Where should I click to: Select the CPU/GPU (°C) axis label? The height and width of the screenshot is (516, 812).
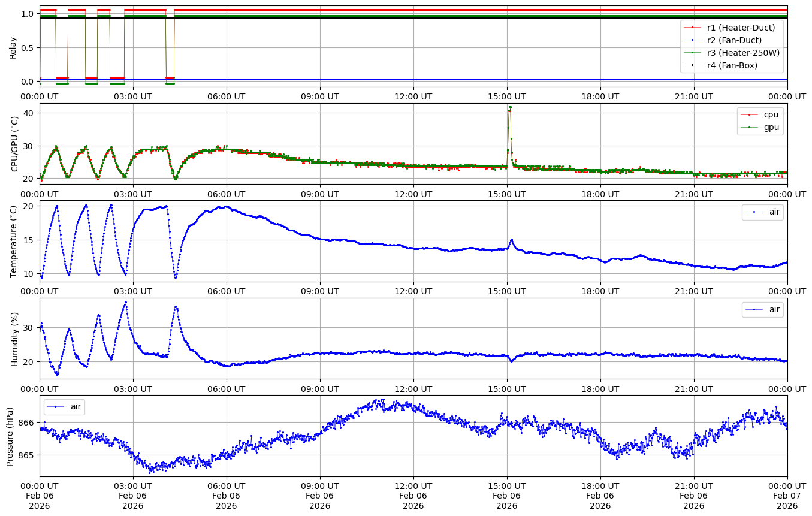pyautogui.click(x=14, y=144)
